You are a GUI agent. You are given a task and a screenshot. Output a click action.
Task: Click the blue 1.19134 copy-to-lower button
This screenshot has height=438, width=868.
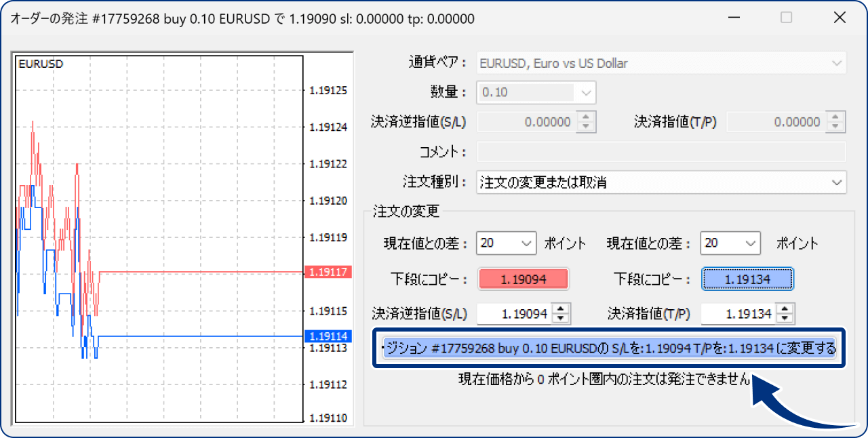click(747, 279)
